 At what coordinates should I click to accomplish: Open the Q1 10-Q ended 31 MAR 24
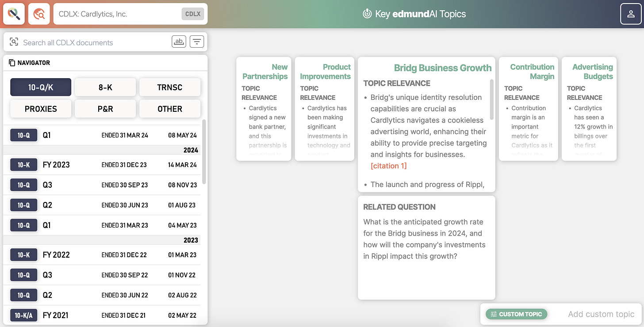pos(102,135)
